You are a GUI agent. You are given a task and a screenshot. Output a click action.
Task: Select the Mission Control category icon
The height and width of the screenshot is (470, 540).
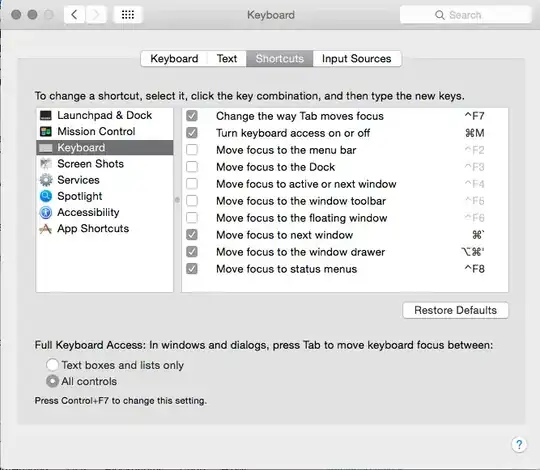point(45,132)
